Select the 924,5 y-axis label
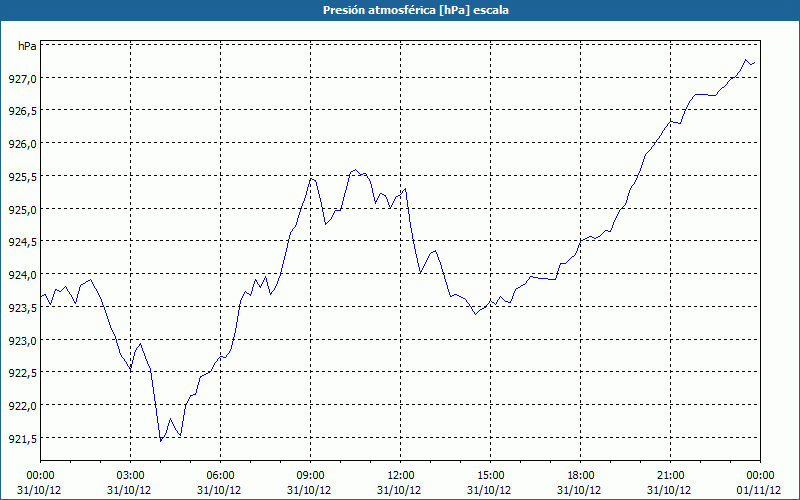 click(x=23, y=242)
